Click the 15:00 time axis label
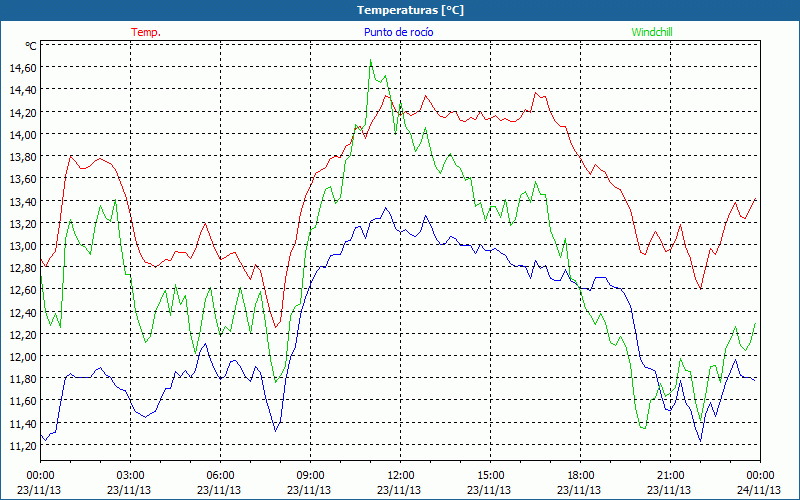The height and width of the screenshot is (500, 800). point(490,475)
